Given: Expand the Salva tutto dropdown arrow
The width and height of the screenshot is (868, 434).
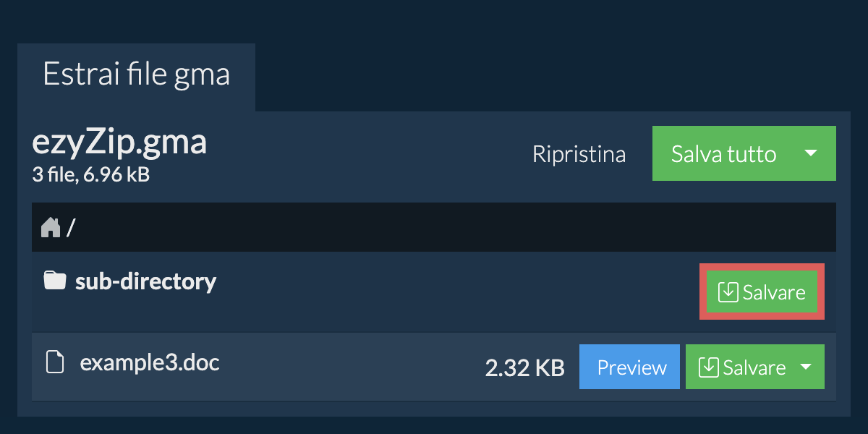Looking at the screenshot, I should point(812,153).
